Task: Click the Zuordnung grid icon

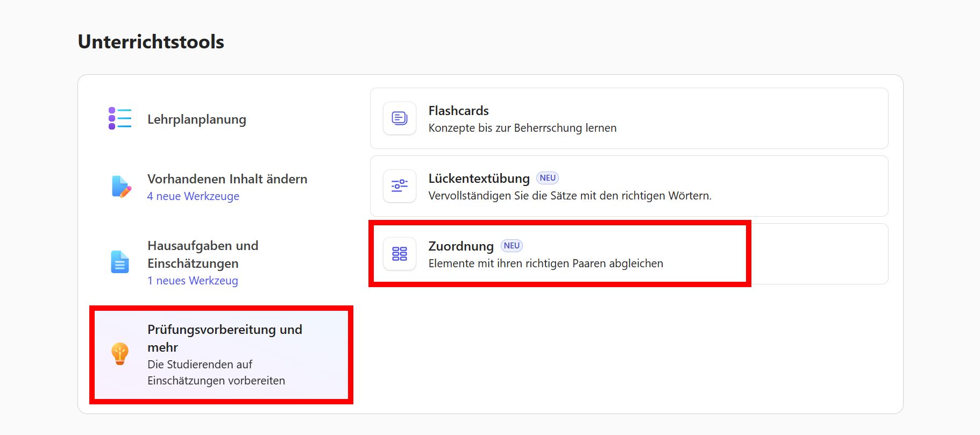Action: (399, 254)
